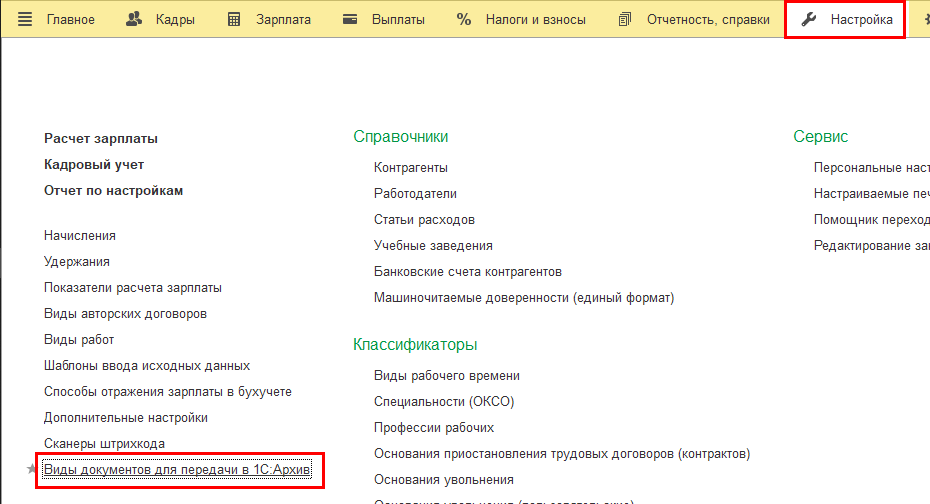Screen dimensions: 930x504
Task: Select Статьи расходов under Справочники
Action: [424, 220]
